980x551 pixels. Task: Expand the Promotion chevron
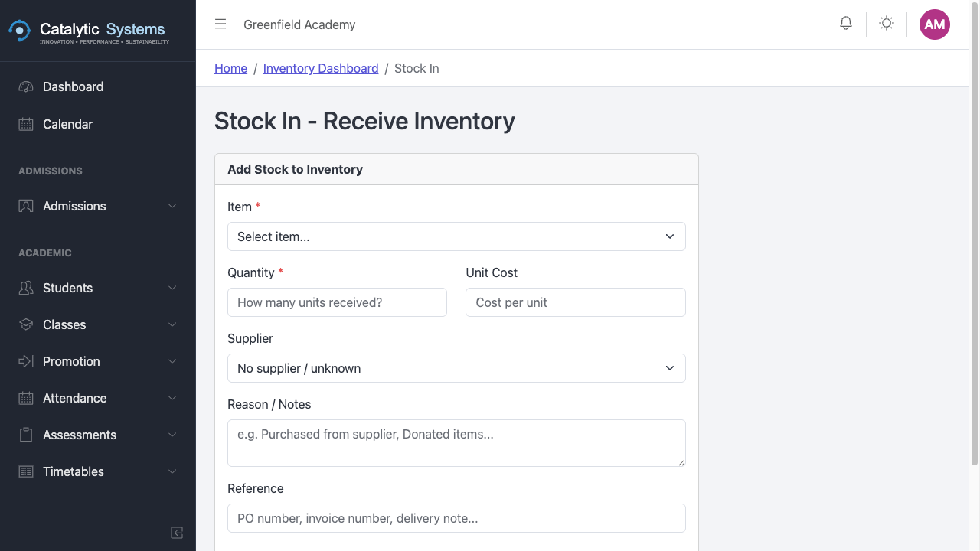pos(172,361)
